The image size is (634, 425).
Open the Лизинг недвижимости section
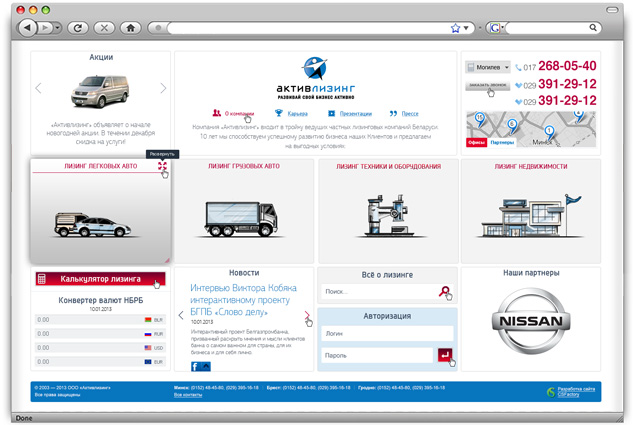click(x=531, y=166)
